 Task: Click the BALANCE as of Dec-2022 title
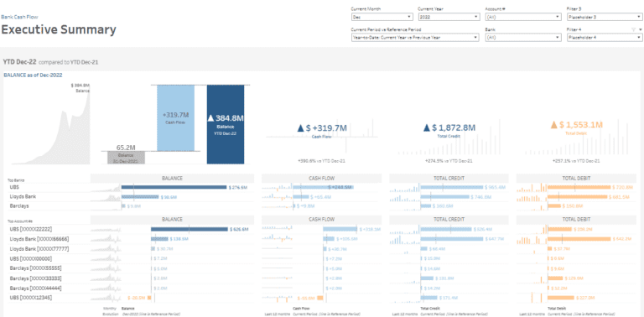pyautogui.click(x=33, y=75)
